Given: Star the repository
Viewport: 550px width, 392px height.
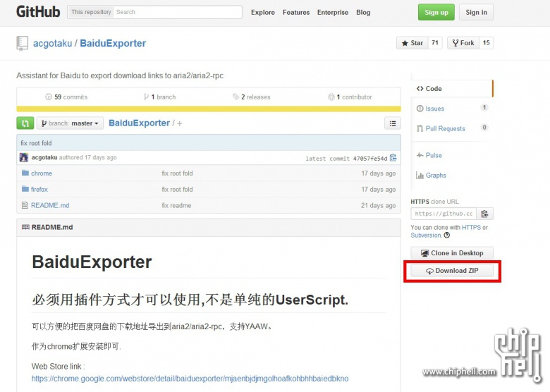Looking at the screenshot, I should pyautogui.click(x=412, y=43).
